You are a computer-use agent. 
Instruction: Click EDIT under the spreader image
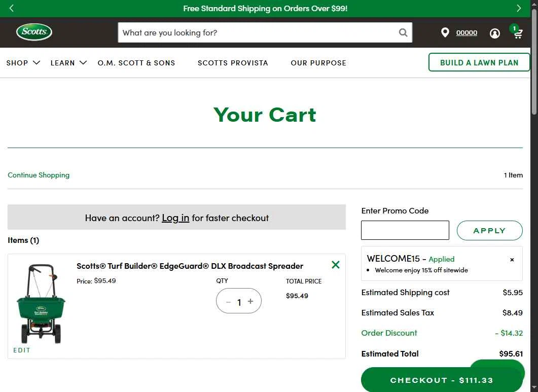tap(22, 350)
